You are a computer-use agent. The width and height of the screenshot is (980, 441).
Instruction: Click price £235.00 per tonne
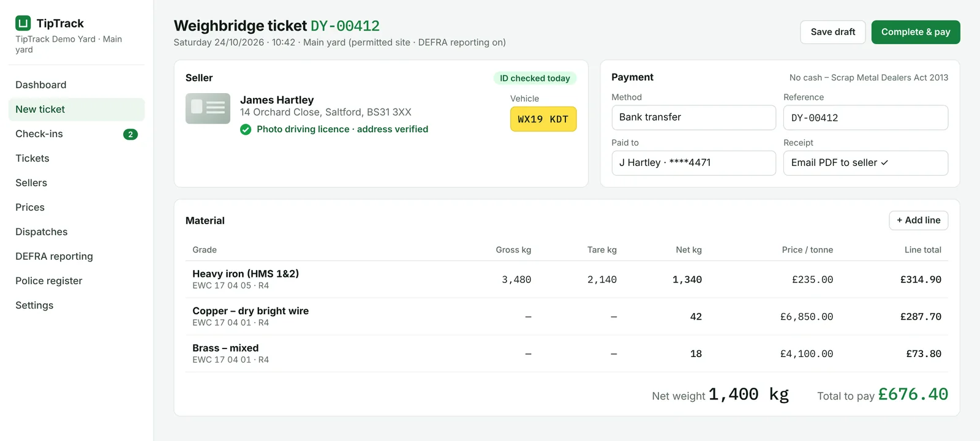[812, 280]
